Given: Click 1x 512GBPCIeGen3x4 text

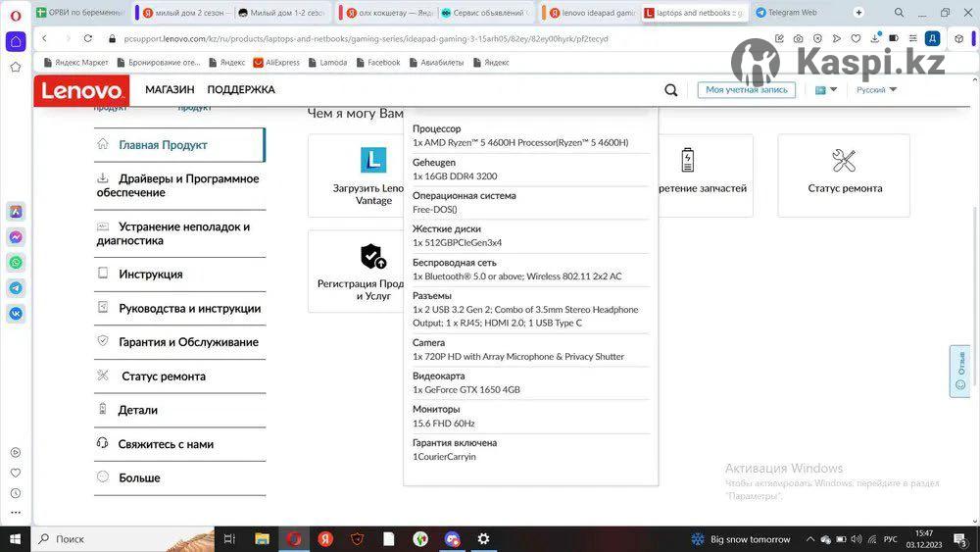Looking at the screenshot, I should 458,242.
